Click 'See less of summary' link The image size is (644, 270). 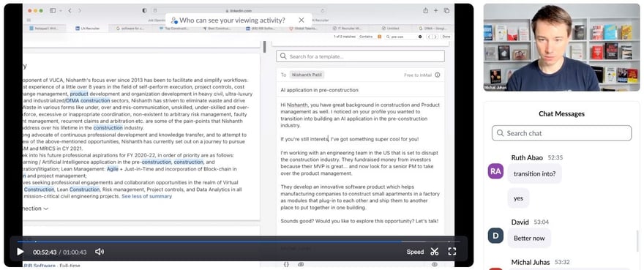pyautogui.click(x=146, y=196)
